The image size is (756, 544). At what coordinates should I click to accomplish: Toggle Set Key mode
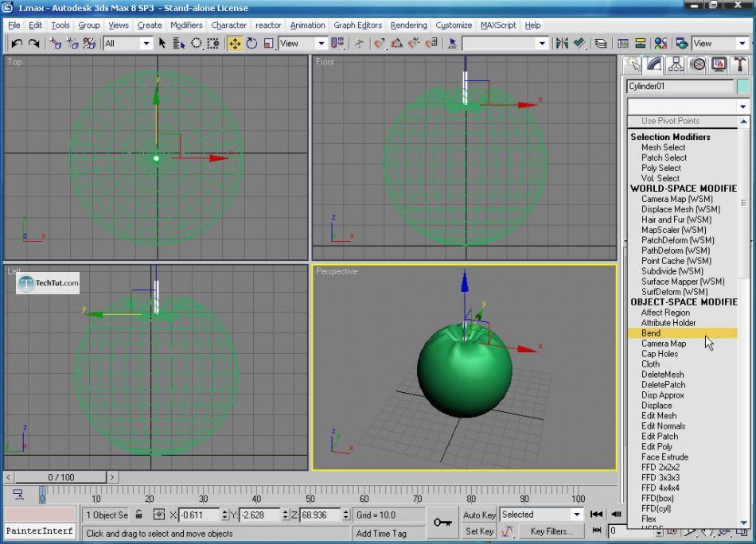(479, 531)
